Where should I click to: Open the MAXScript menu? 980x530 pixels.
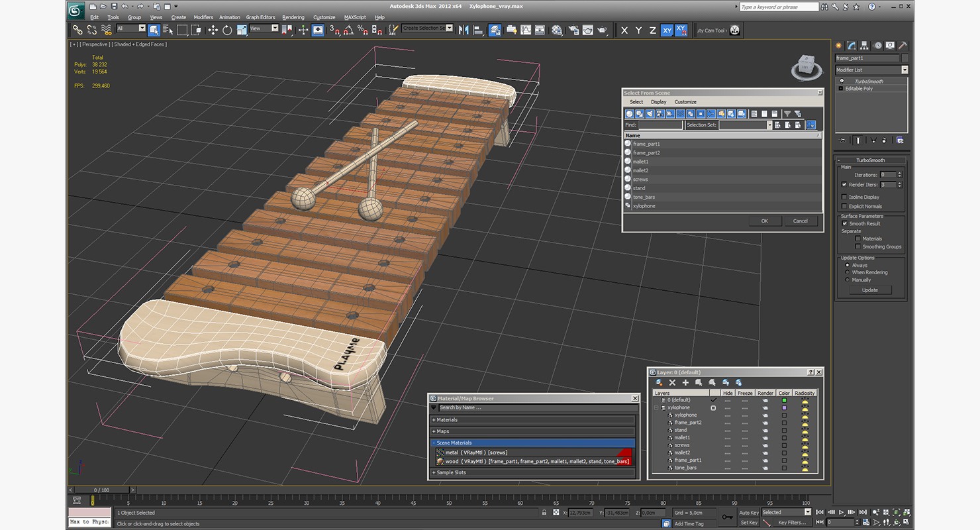(x=355, y=17)
